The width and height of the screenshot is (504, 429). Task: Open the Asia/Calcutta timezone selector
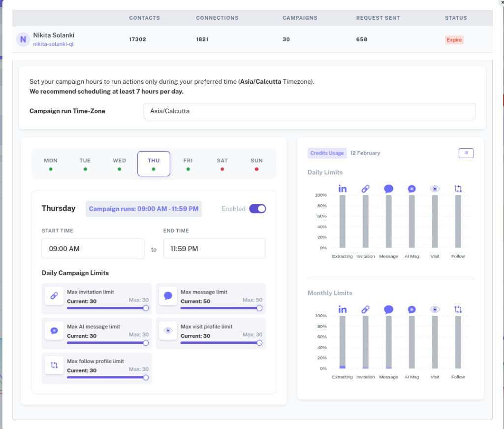pos(309,111)
